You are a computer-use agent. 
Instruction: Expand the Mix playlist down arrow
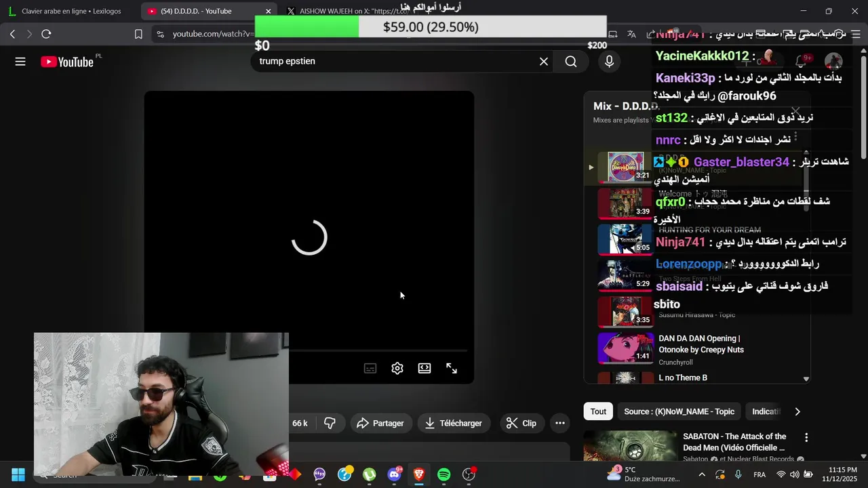coord(806,379)
